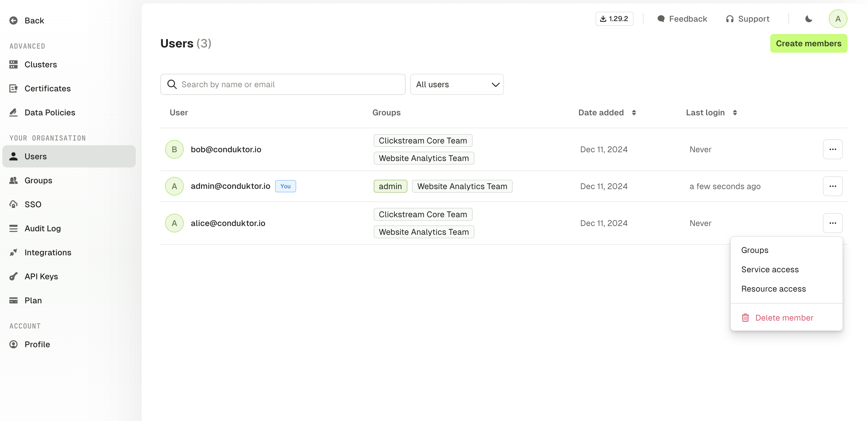Click the API Keys sidebar icon
The image size is (868, 421).
(x=13, y=276)
